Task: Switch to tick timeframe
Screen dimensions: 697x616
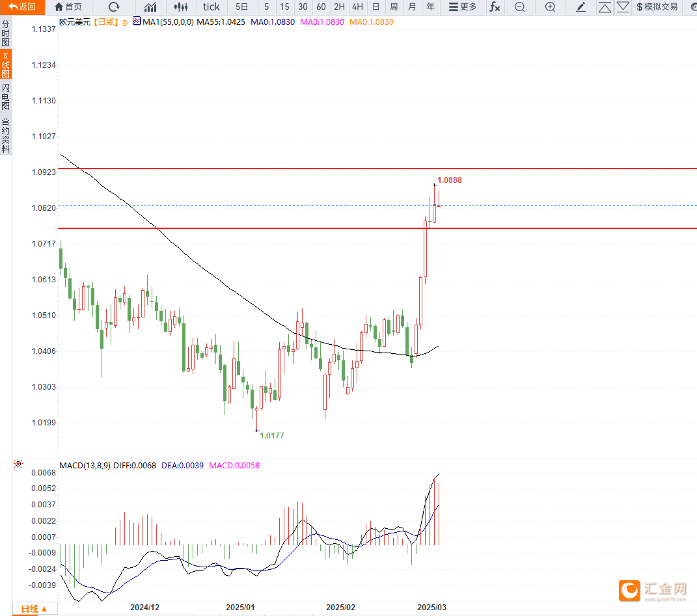Action: [211, 7]
